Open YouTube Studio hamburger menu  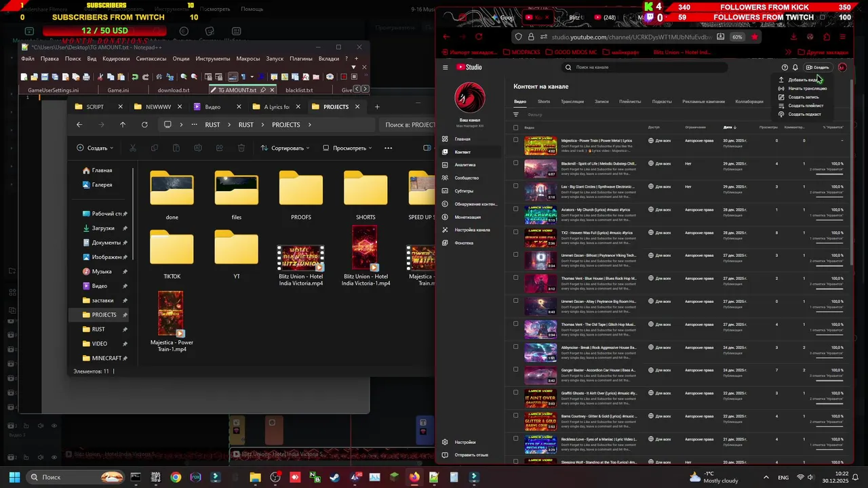coord(446,67)
